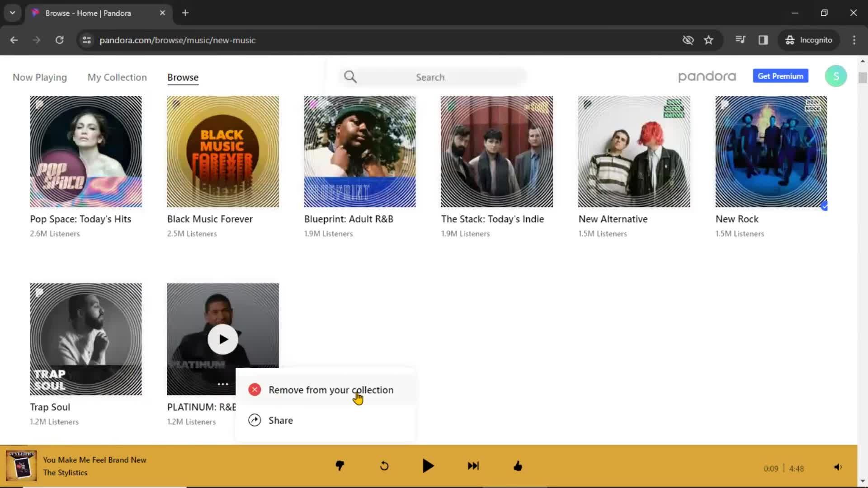Click the share arrow icon in menu
868x488 pixels.
[x=255, y=420]
